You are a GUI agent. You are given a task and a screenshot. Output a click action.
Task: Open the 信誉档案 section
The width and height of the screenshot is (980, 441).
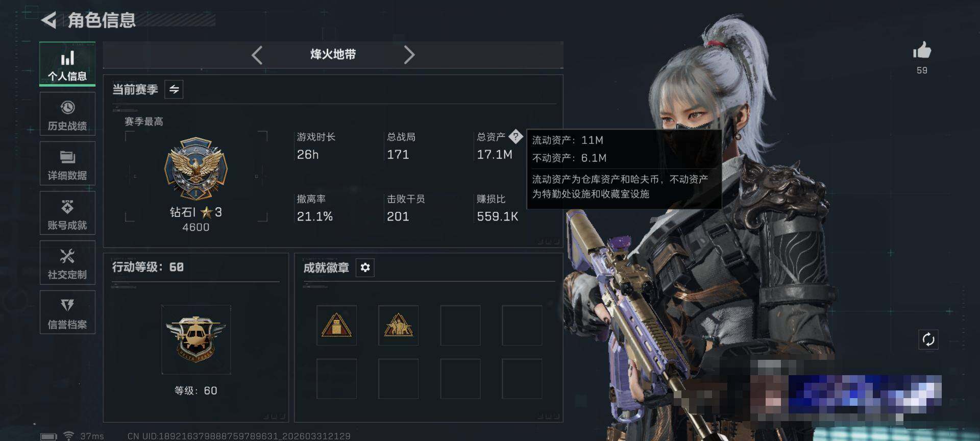[67, 312]
